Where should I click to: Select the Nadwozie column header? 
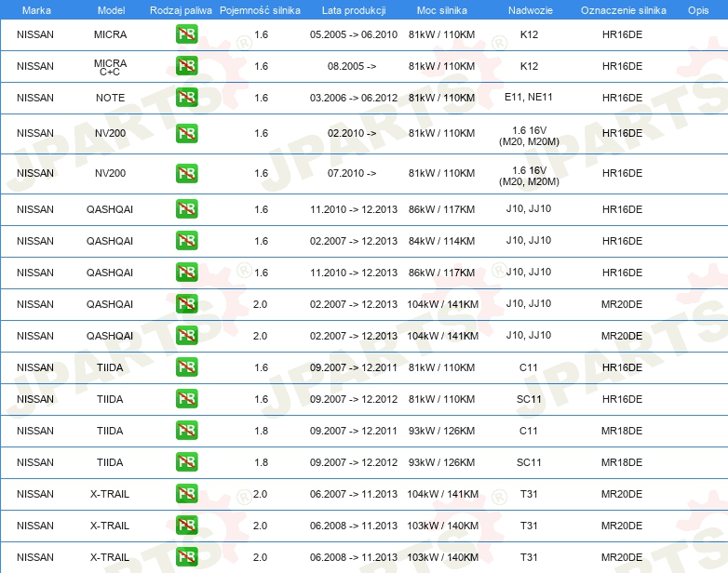[531, 10]
